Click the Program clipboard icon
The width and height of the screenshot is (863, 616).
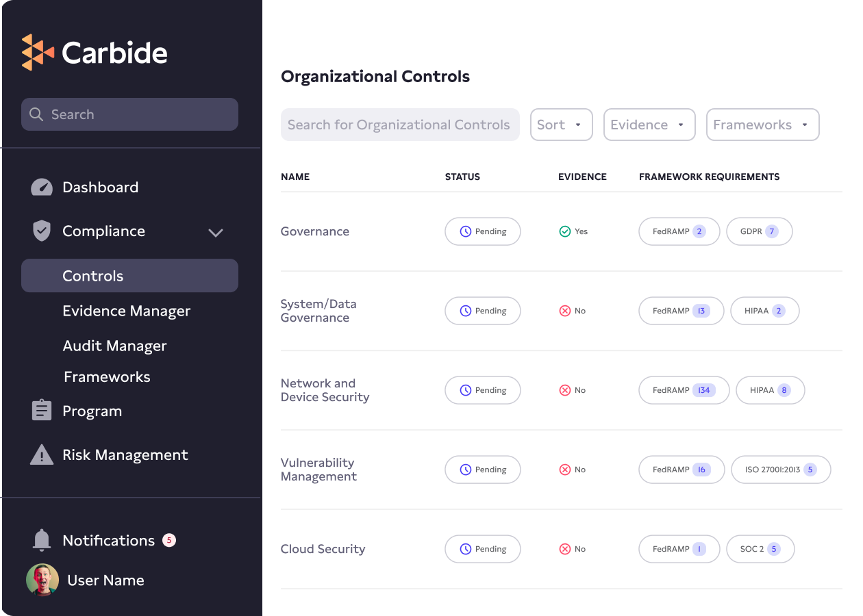tap(41, 411)
